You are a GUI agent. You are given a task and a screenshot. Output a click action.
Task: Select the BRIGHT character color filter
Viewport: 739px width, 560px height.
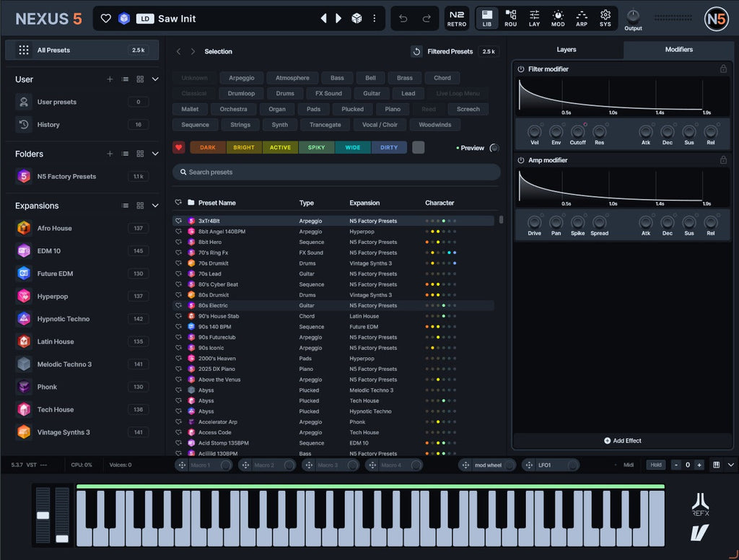[x=244, y=147]
